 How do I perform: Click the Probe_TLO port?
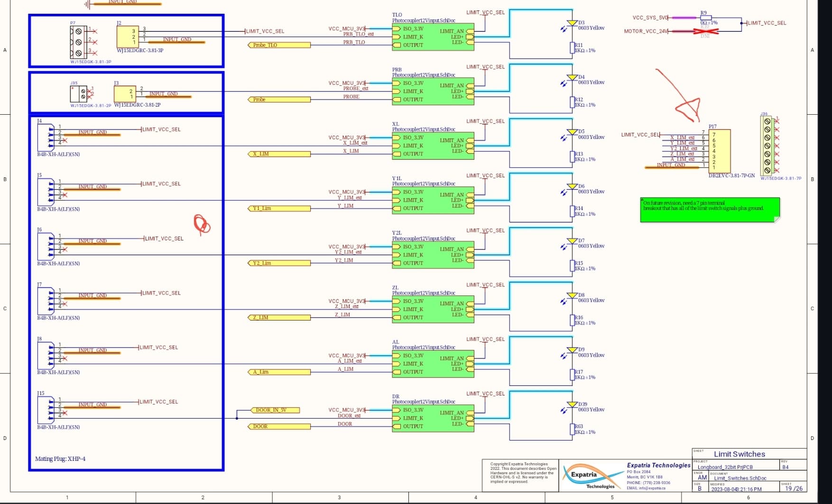[x=279, y=45]
